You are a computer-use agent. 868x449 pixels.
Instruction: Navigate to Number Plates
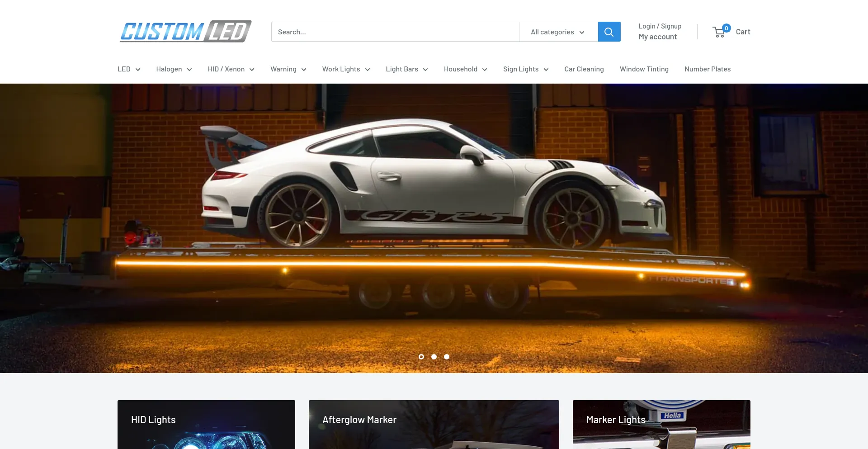[708, 69]
